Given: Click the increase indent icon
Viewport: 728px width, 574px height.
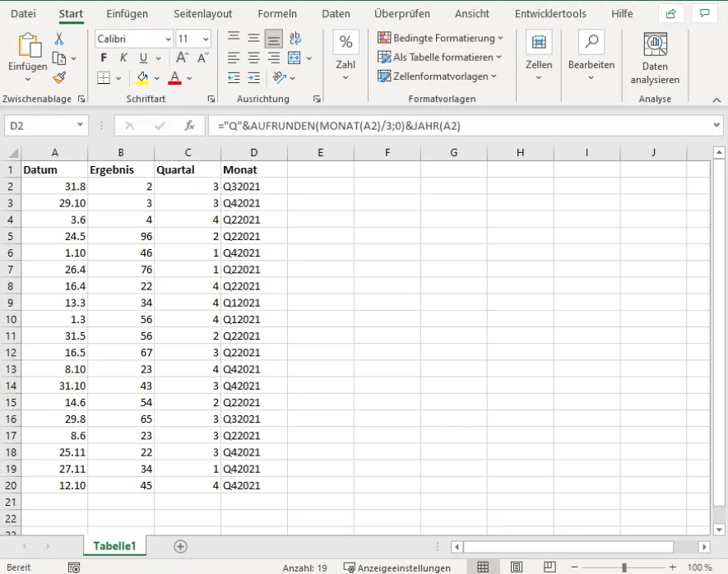Looking at the screenshot, I should (x=254, y=77).
